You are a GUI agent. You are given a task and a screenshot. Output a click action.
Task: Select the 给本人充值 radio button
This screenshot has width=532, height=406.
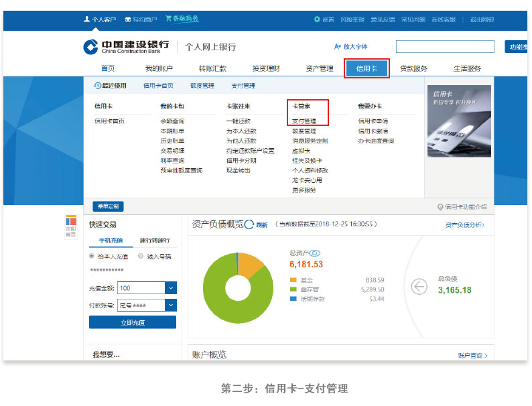click(x=92, y=256)
